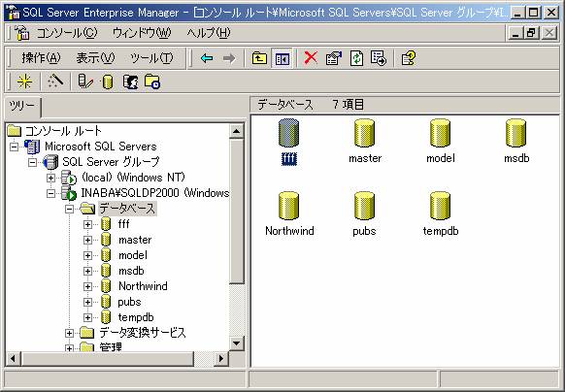Toggle the console tree show/hide icon
This screenshot has height=392, width=565.
tap(282, 58)
